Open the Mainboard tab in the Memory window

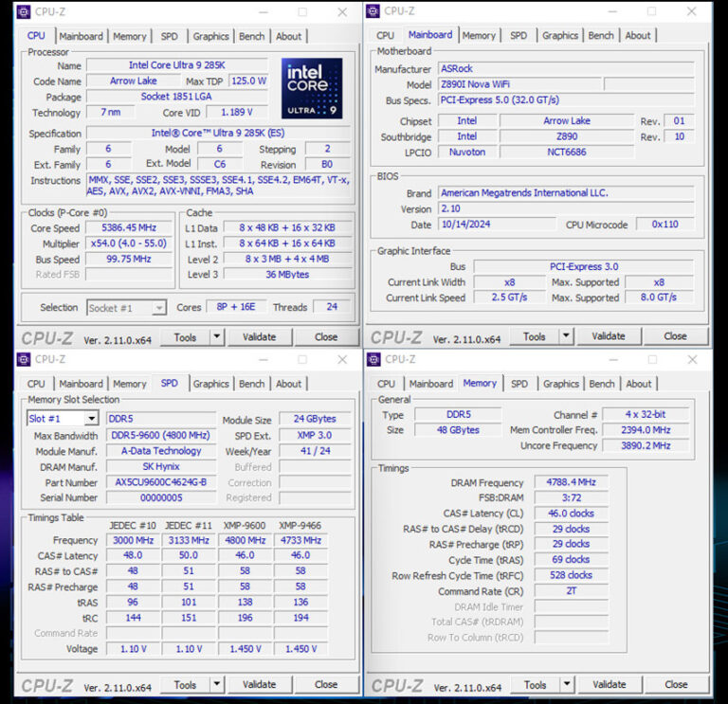point(431,384)
